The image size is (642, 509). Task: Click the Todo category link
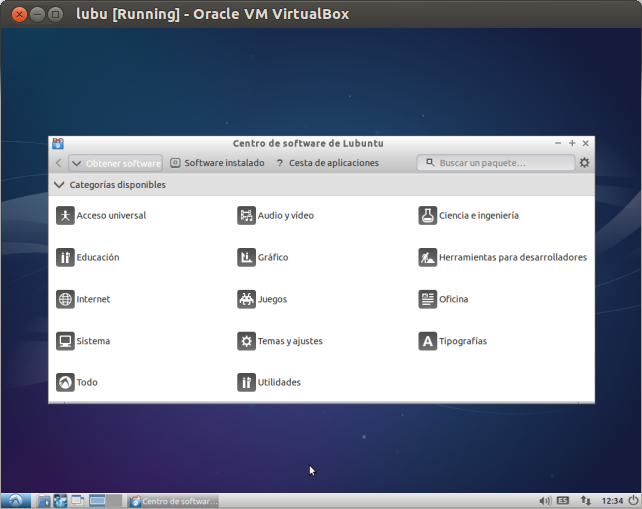coord(87,382)
